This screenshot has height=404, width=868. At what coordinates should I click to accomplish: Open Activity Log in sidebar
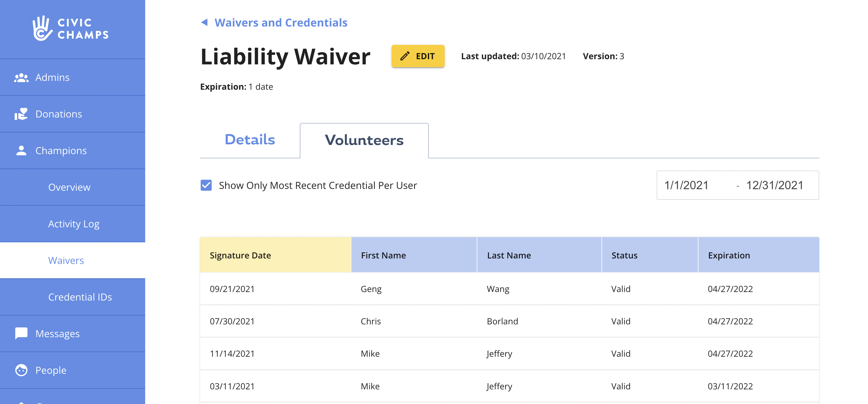[x=74, y=224]
